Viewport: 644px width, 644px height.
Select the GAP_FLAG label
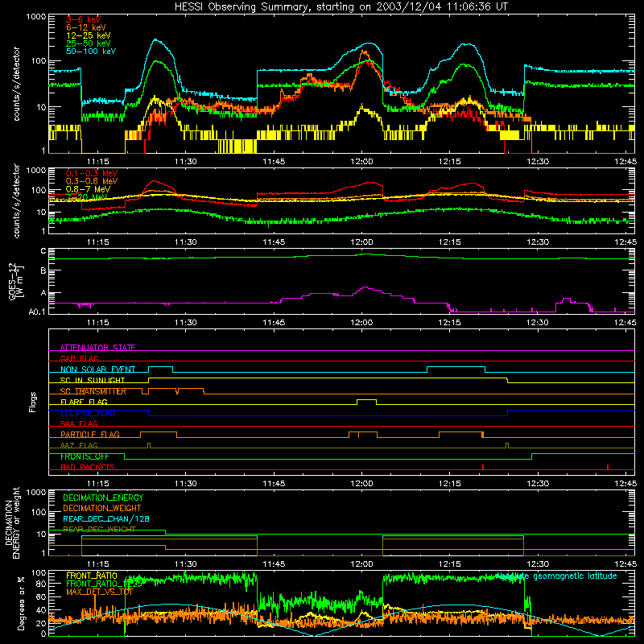(x=79, y=358)
